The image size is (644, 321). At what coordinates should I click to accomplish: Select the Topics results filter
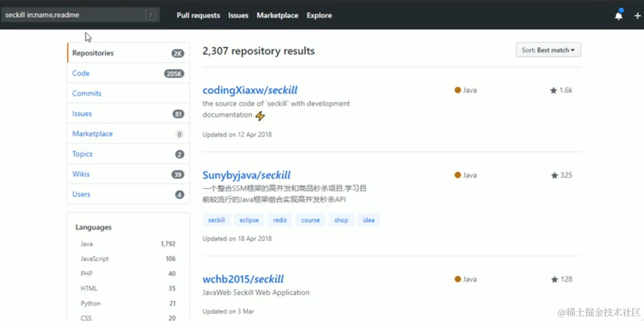coord(128,154)
